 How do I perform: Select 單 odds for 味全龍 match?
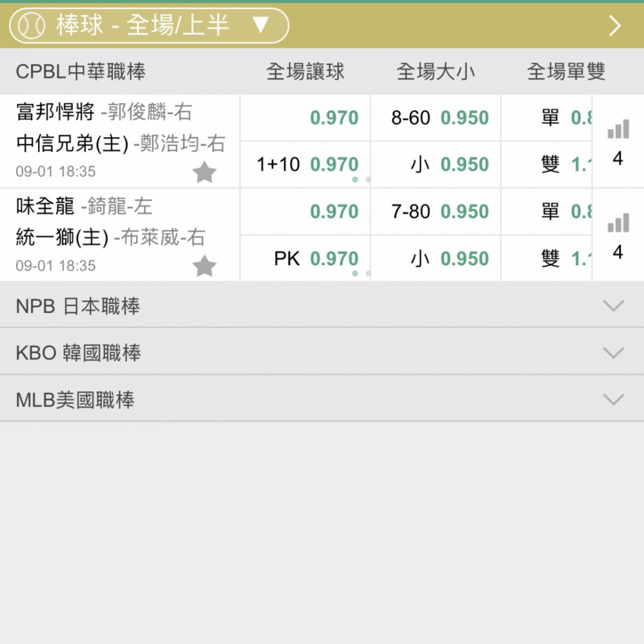547,211
